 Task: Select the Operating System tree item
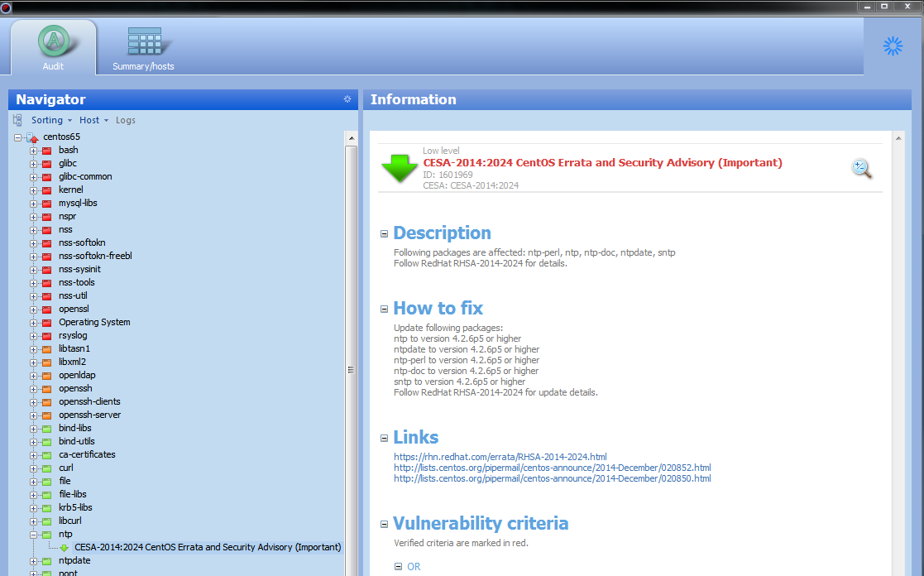coord(94,323)
